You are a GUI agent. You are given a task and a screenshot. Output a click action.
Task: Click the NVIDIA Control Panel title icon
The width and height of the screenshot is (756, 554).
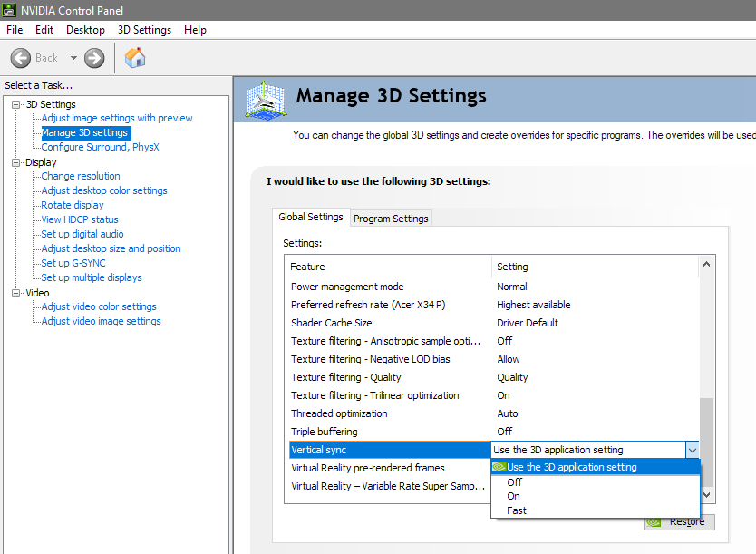tap(9, 10)
